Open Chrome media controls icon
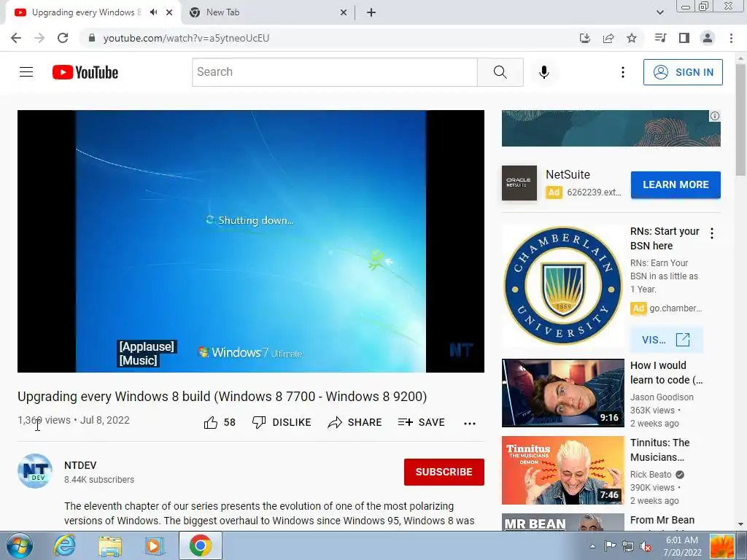Viewport: 747px width, 560px height. pos(660,38)
